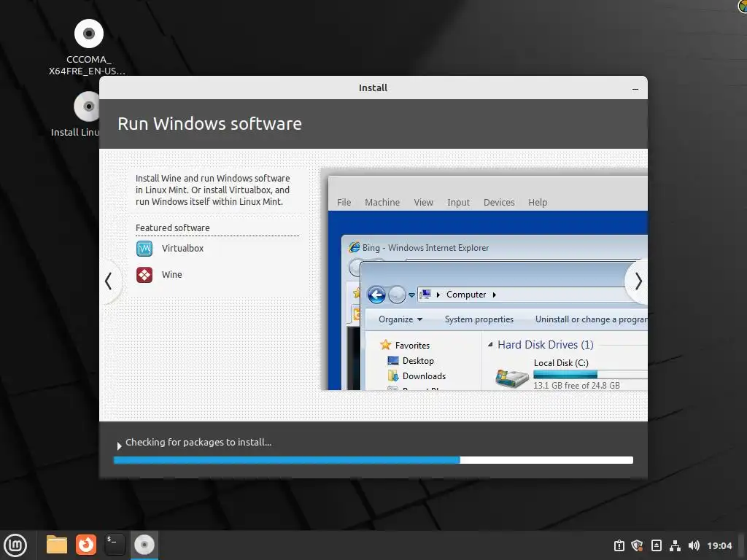The height and width of the screenshot is (560, 747).
Task: Click the Devices menu in slide screenshot
Action: [499, 203]
